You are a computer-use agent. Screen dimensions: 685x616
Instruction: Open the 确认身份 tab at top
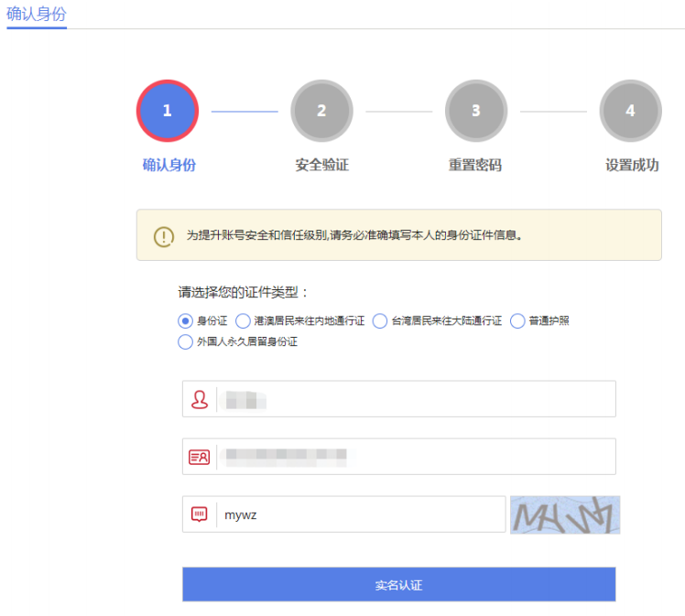pyautogui.click(x=37, y=14)
